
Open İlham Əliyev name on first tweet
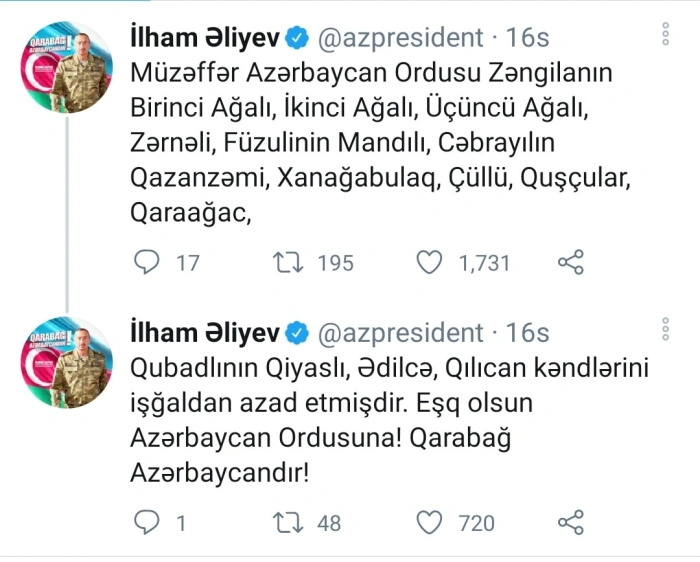click(206, 39)
